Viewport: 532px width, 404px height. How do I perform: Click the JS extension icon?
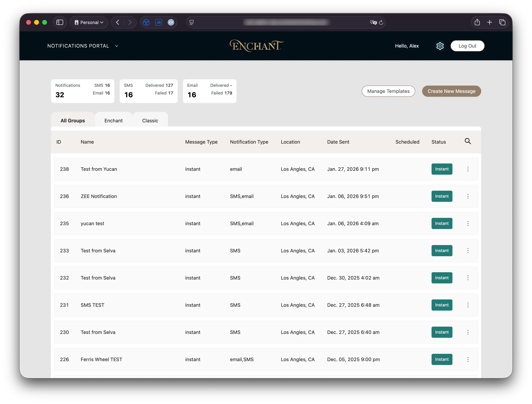tap(158, 22)
